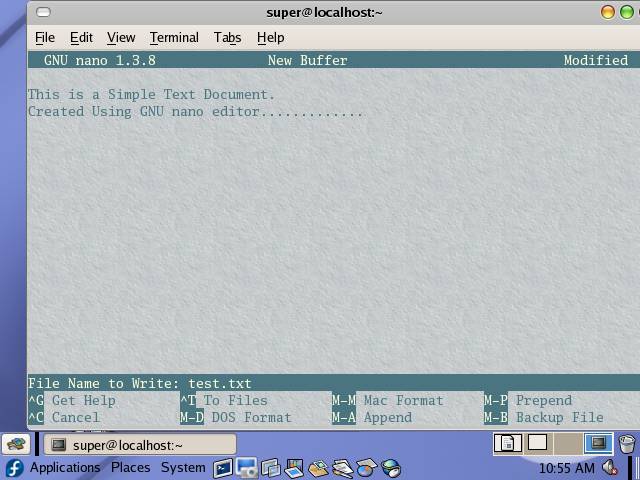Screen dimensions: 640x480
Task: Open the globe web browser launcher
Action: 391,468
